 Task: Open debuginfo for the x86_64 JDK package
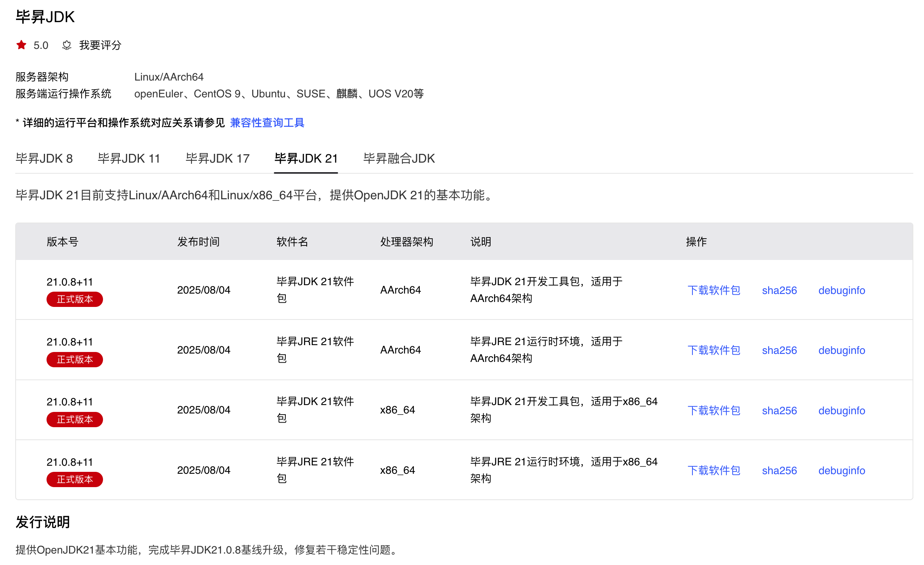[842, 411]
